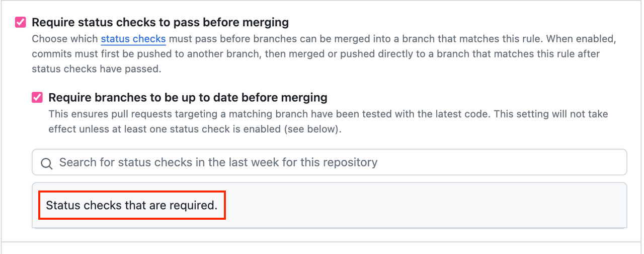The image size is (644, 254).
Task: Click the 'Choose which' description paragraph
Action: point(322,53)
